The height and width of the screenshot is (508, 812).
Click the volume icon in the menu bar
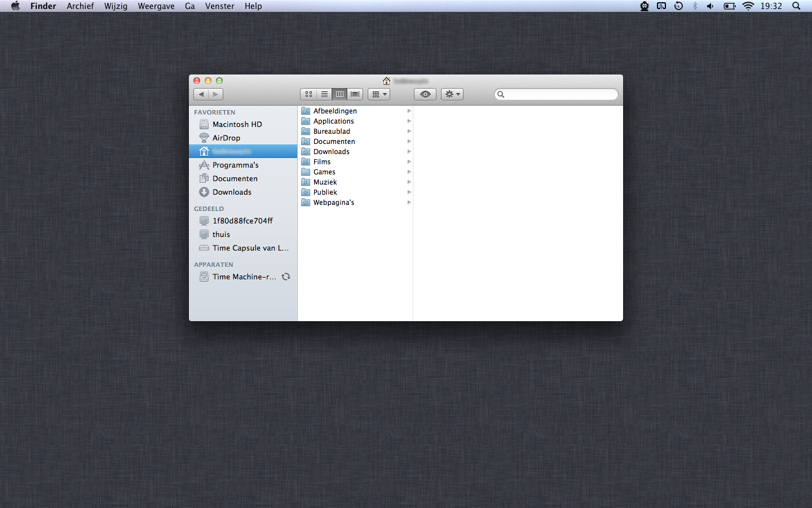pos(710,6)
